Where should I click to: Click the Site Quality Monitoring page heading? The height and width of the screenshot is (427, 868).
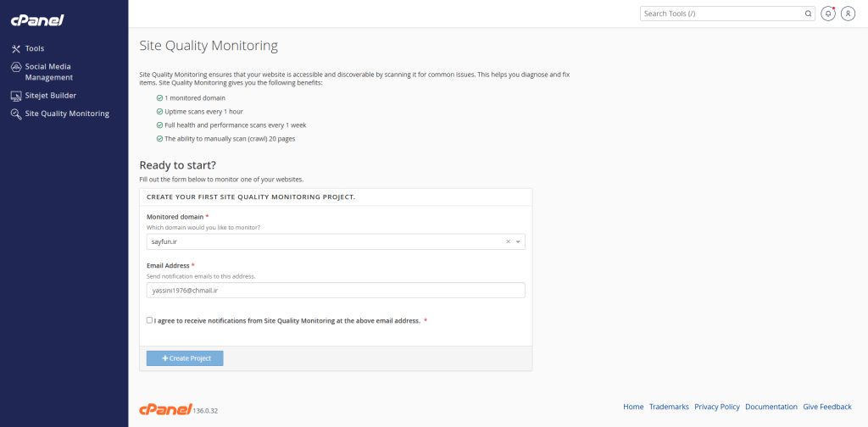[x=209, y=46]
